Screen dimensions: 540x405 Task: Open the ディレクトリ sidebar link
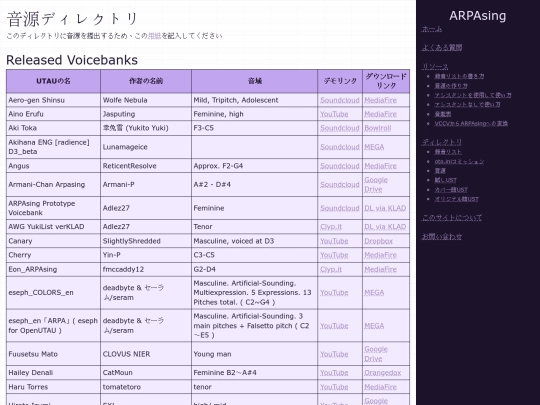pyautogui.click(x=442, y=142)
